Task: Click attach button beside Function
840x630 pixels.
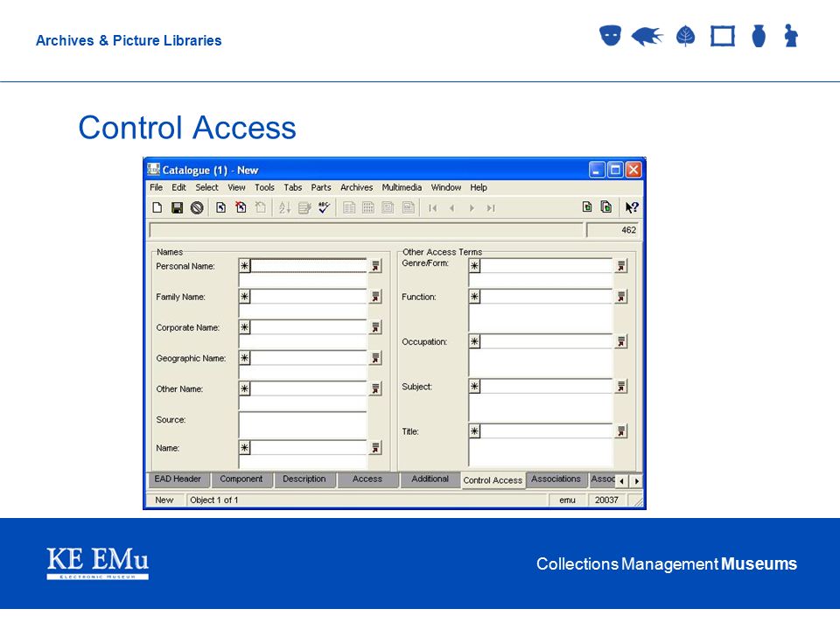Action: (621, 297)
